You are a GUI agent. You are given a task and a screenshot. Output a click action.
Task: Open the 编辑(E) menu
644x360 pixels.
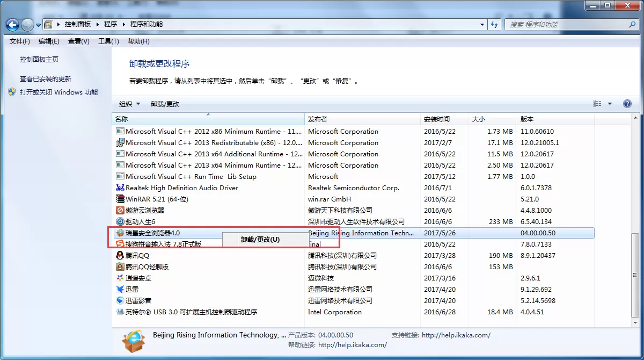[49, 41]
